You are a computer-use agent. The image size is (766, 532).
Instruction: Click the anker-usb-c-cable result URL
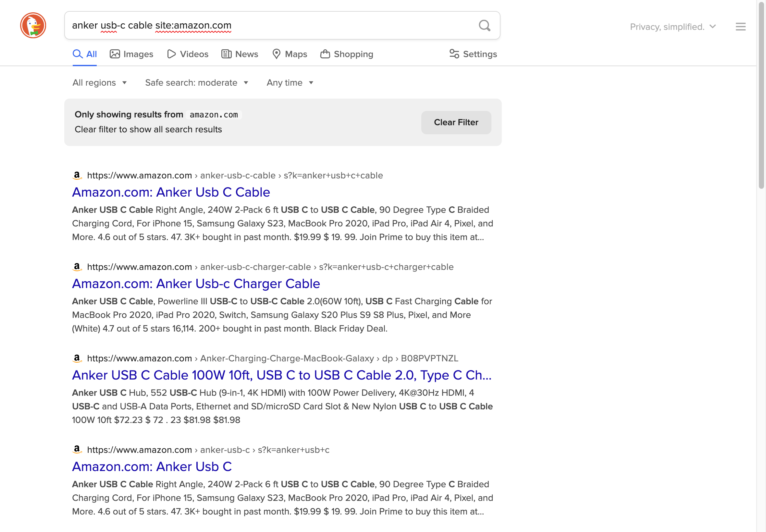coord(235,175)
